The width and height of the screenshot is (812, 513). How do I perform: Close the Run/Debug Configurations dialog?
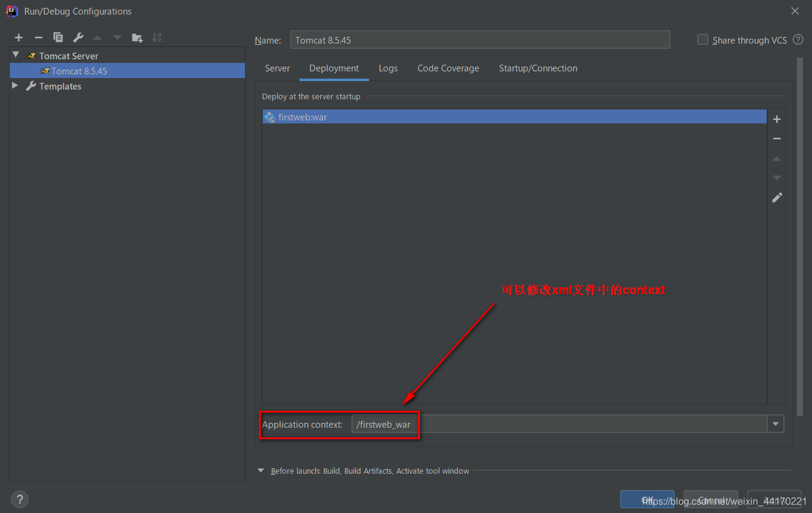(x=794, y=11)
